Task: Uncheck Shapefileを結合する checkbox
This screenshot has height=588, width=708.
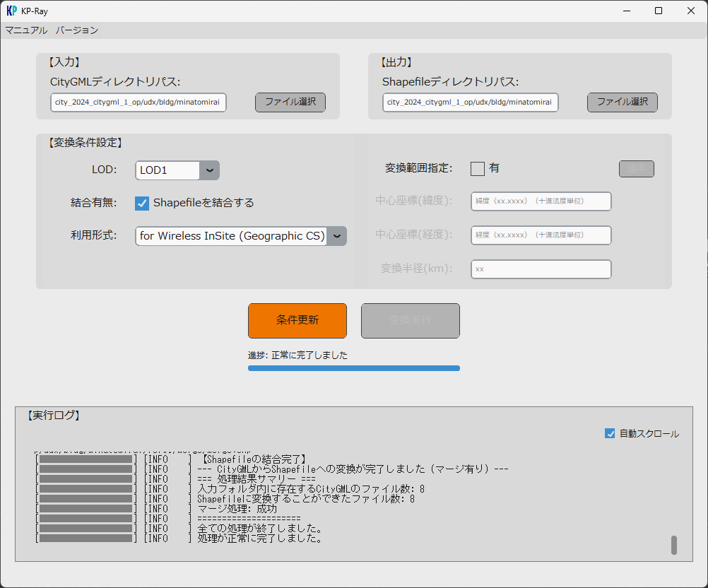Action: tap(142, 203)
